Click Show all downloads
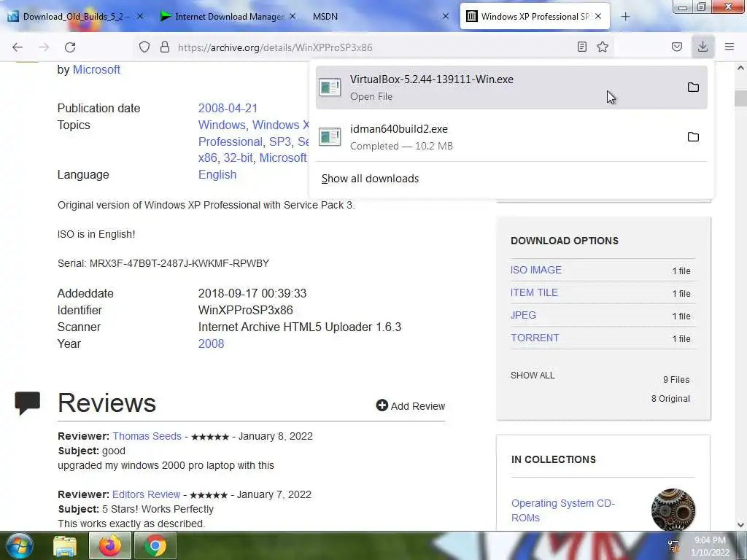The image size is (747, 560). 370,179
